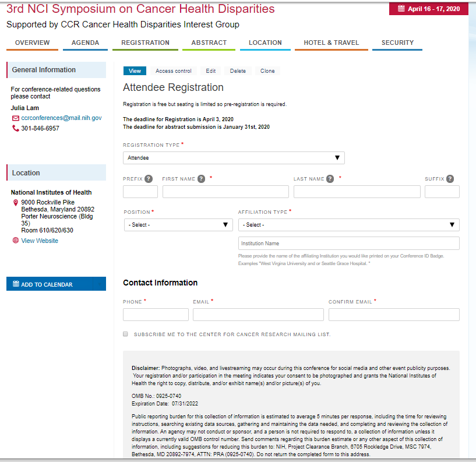Open the View Website link

tap(40, 241)
